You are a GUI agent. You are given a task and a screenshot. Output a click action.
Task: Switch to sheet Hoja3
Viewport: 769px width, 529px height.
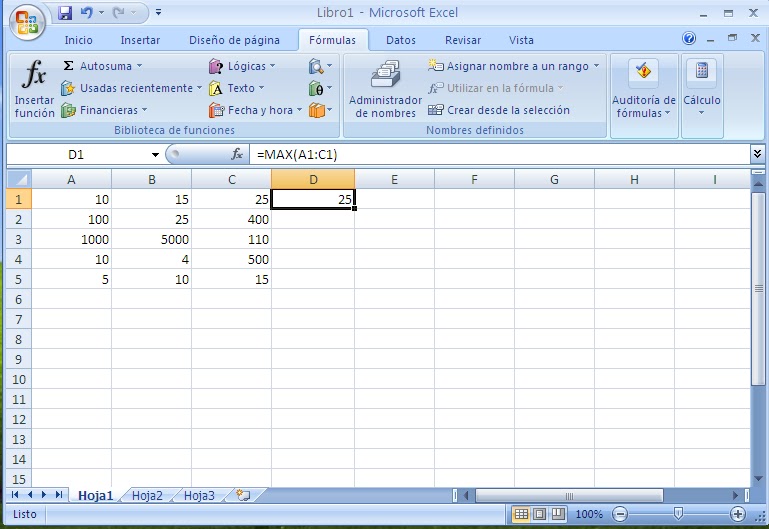point(199,496)
